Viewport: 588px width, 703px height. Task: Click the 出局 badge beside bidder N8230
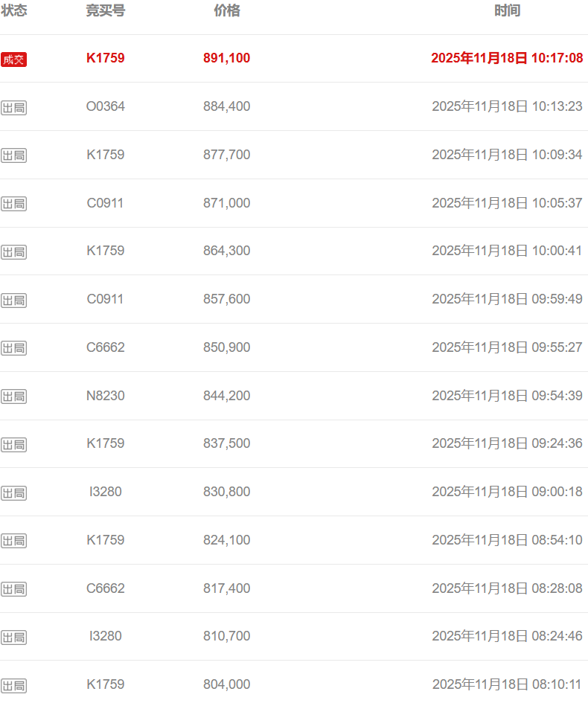(x=13, y=397)
